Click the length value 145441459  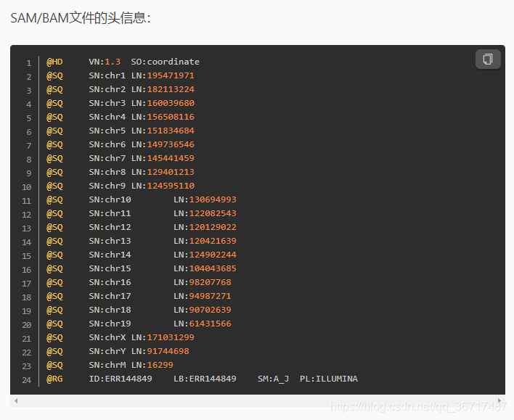pyautogui.click(x=171, y=158)
